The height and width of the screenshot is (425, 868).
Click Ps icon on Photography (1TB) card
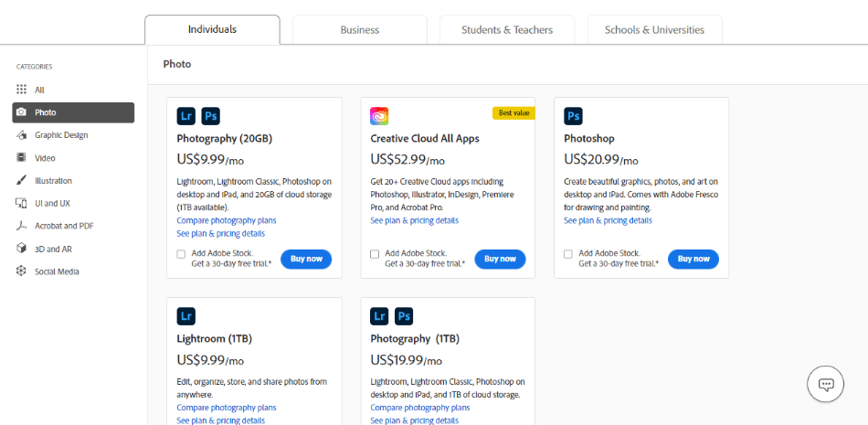pos(404,316)
